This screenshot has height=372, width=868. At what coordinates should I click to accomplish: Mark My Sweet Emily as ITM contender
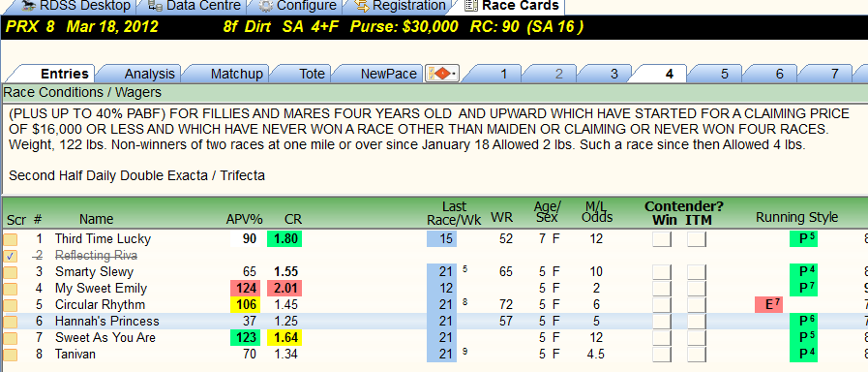697,289
